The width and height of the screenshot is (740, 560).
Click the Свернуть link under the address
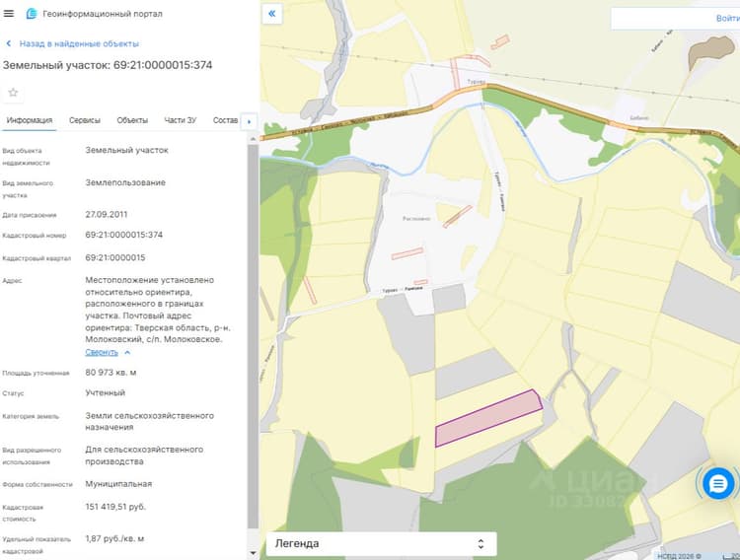coord(102,352)
